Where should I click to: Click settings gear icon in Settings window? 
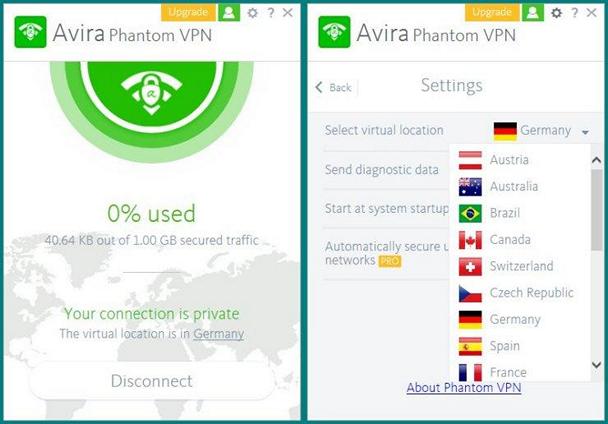click(556, 13)
